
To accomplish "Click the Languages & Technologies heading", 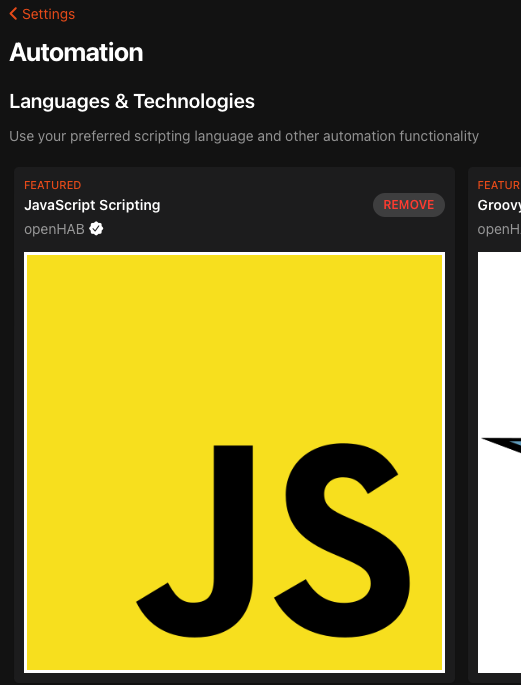I will tap(132, 101).
